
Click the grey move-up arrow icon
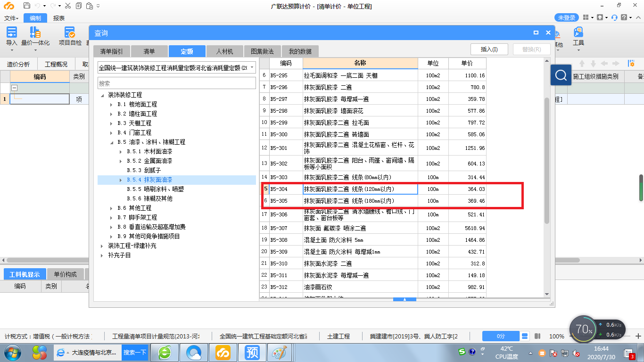(x=582, y=63)
